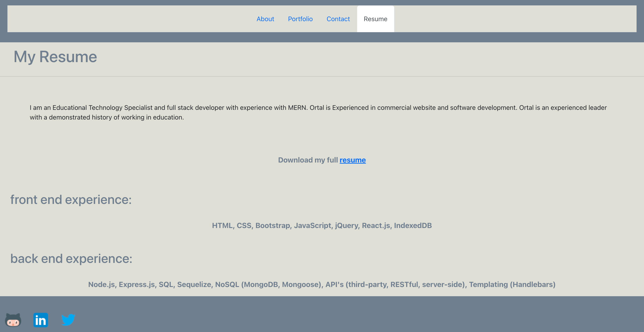Screen dimensions: 644x332
Task: Click the 'back end experience' heading
Action: click(71, 259)
